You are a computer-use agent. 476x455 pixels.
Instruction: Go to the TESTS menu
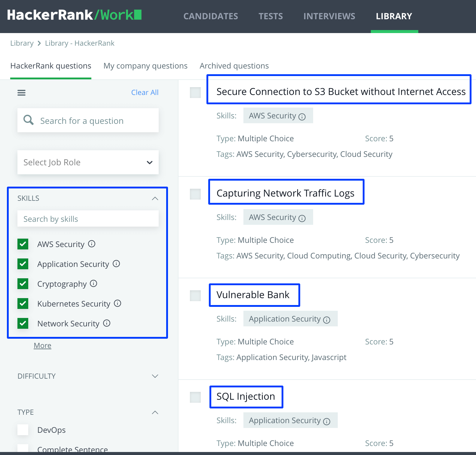coord(271,16)
